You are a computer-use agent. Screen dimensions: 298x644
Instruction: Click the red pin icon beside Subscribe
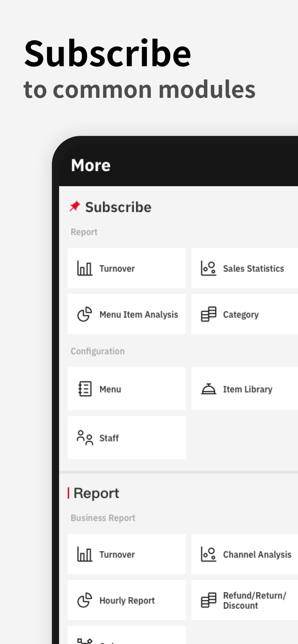point(75,207)
